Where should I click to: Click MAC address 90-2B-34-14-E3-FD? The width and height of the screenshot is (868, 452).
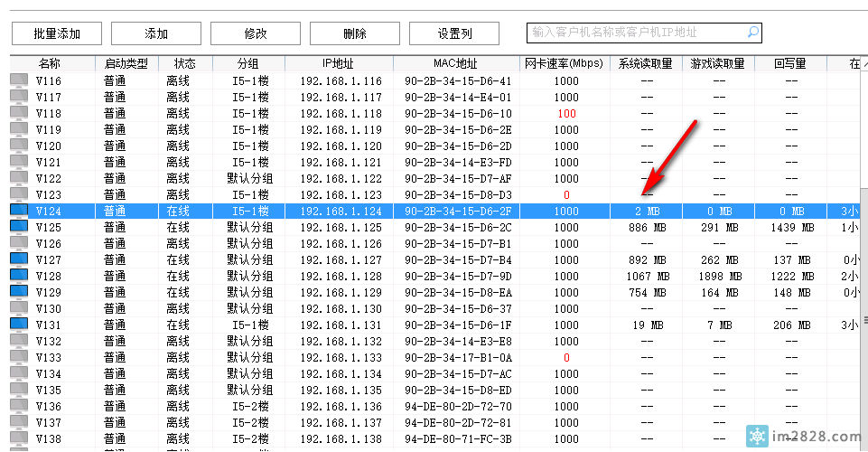point(458,163)
